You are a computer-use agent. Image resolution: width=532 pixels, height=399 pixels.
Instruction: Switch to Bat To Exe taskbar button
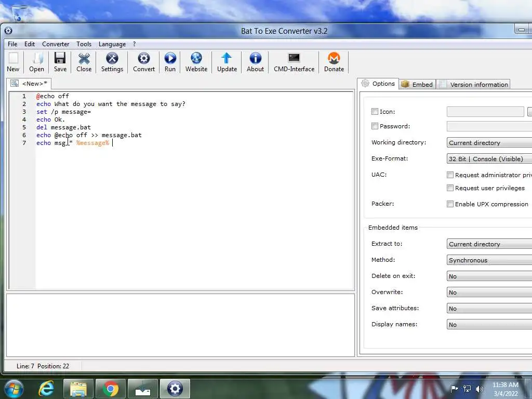point(175,389)
